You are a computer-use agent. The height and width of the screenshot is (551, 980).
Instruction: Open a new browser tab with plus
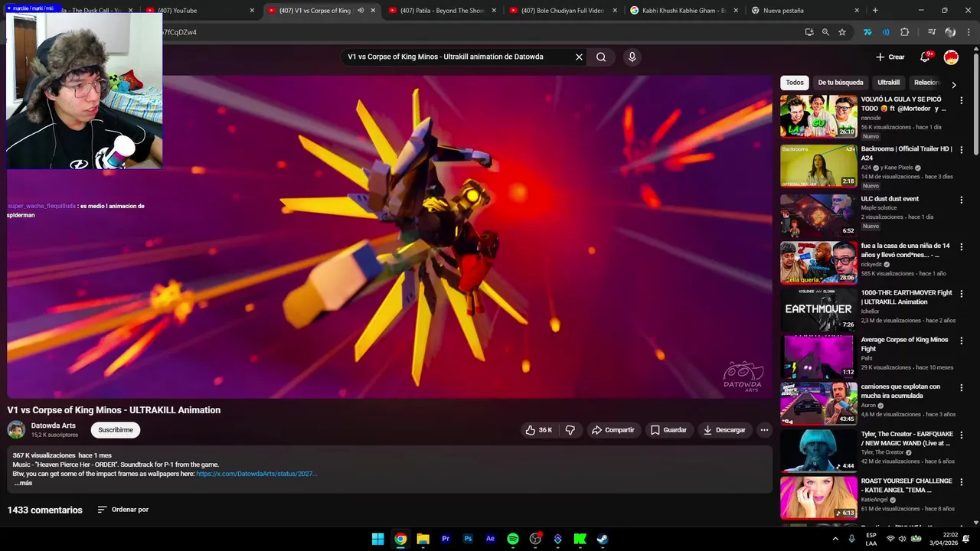click(x=875, y=11)
